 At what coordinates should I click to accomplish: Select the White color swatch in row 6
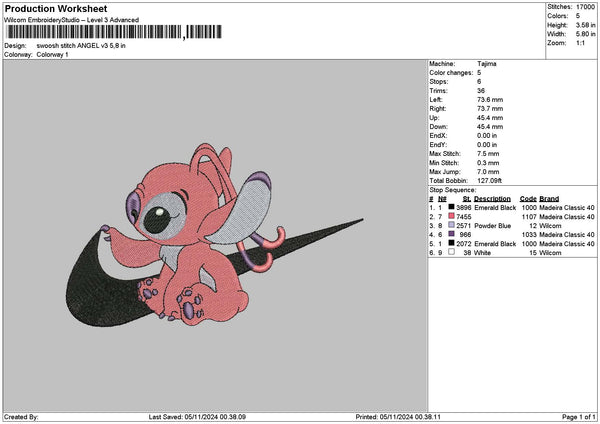(452, 252)
